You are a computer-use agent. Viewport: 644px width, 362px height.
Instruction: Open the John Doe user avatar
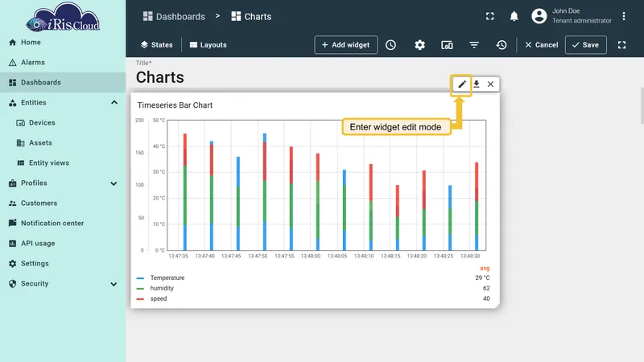[539, 16]
